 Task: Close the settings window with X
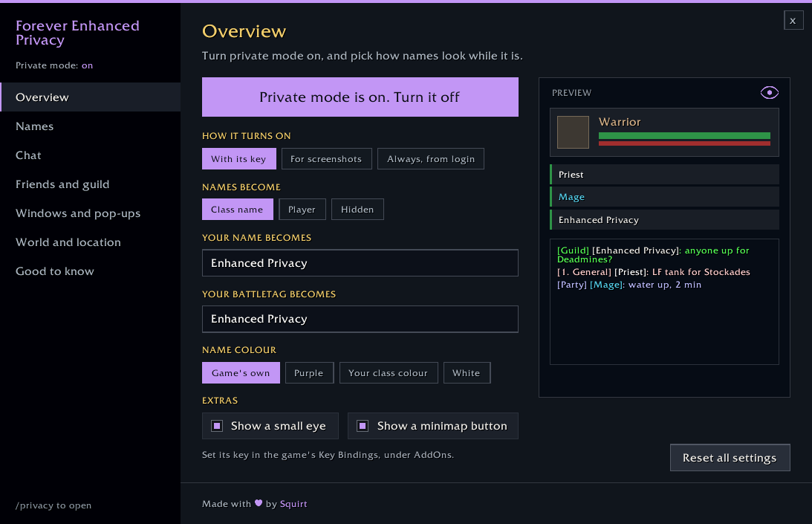click(793, 21)
